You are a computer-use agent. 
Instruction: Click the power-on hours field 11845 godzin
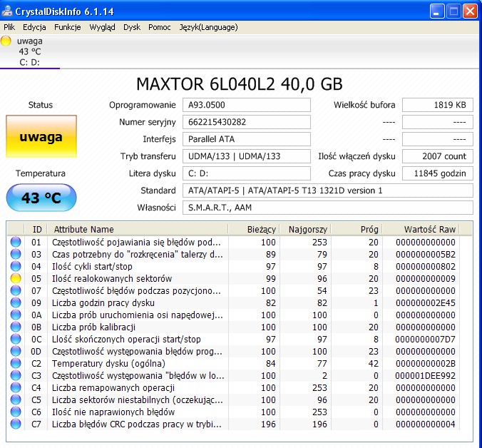(x=438, y=173)
